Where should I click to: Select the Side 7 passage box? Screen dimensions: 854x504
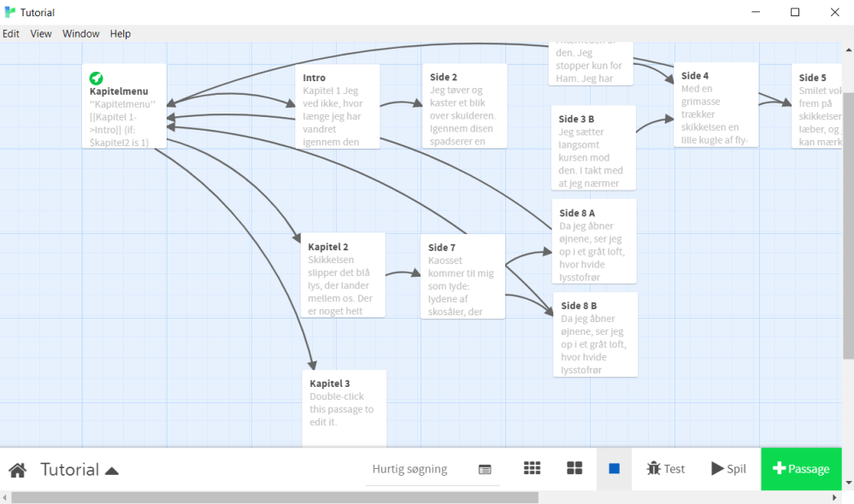[x=462, y=276]
